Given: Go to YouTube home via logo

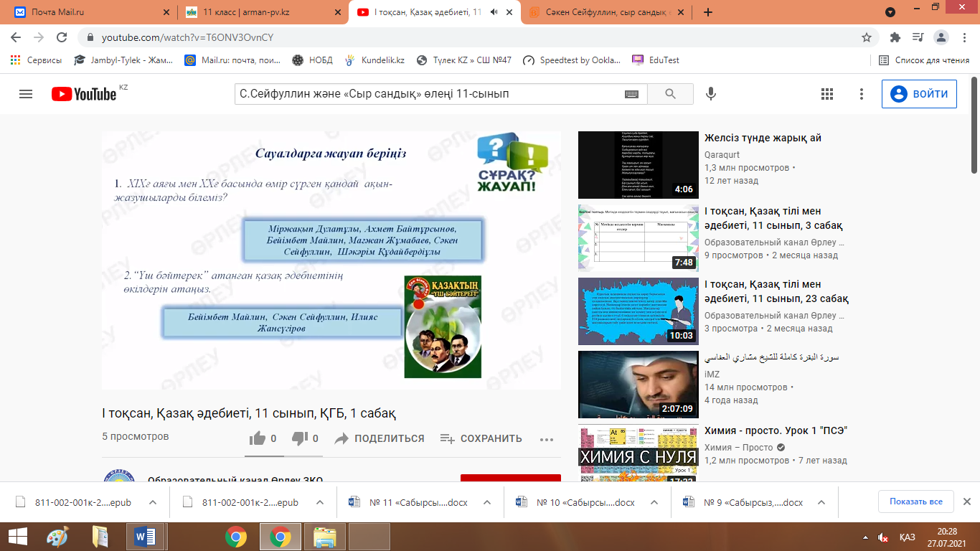Looking at the screenshot, I should 84,94.
